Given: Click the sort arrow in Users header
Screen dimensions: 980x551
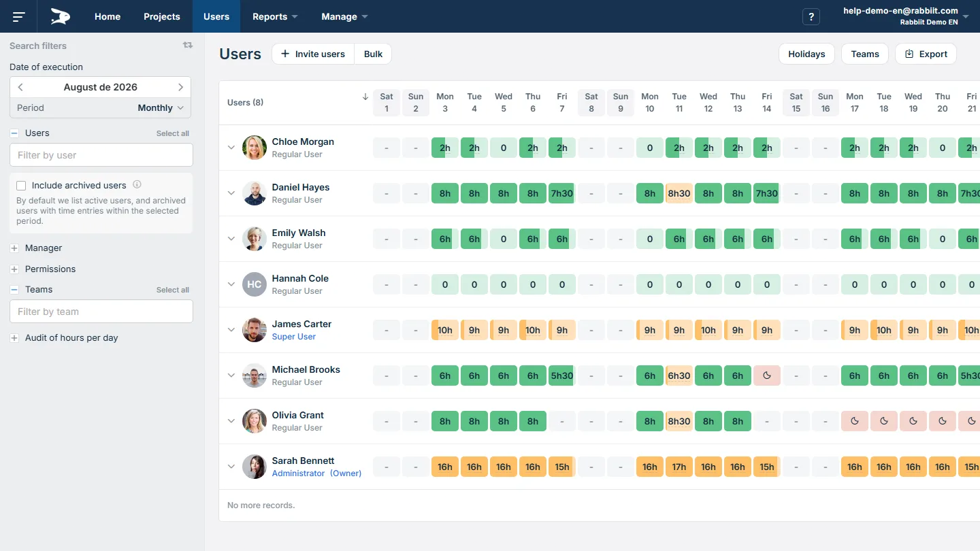Looking at the screenshot, I should 365,97.
